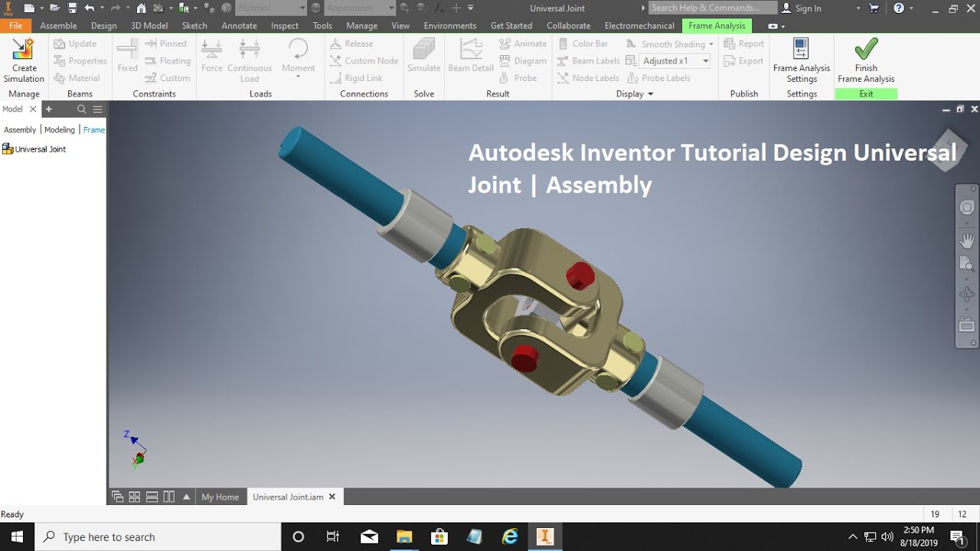Screen dimensions: 980x551
Task: Open the Smooth Shading dropdown arrow
Action: 711,44
